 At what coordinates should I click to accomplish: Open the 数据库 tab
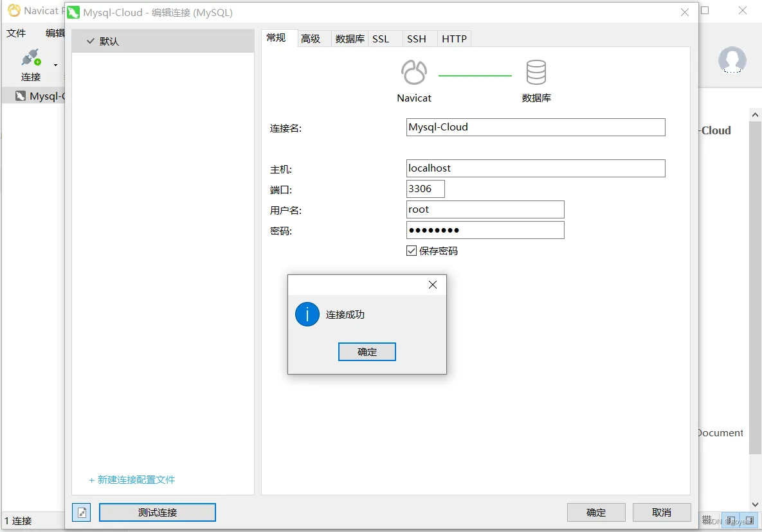pos(350,39)
